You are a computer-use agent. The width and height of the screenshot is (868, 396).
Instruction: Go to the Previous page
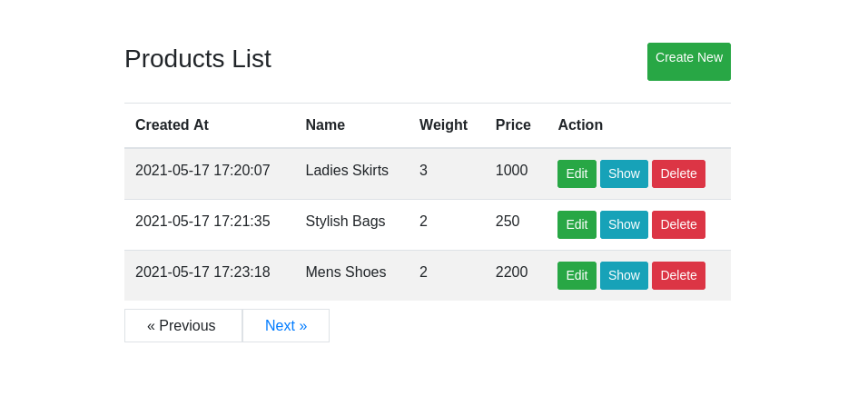[x=183, y=326]
